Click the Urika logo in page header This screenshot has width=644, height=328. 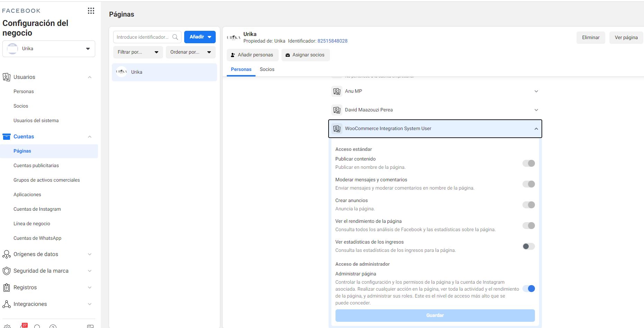click(x=233, y=37)
